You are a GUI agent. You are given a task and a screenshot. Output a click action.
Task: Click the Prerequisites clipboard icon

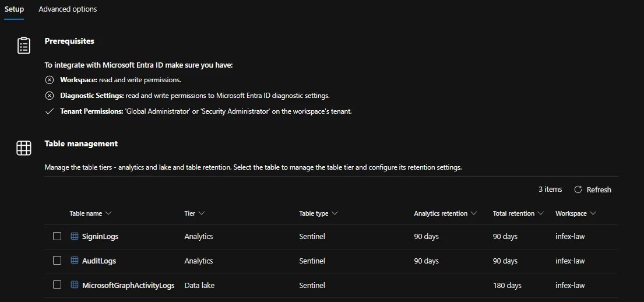23,45
